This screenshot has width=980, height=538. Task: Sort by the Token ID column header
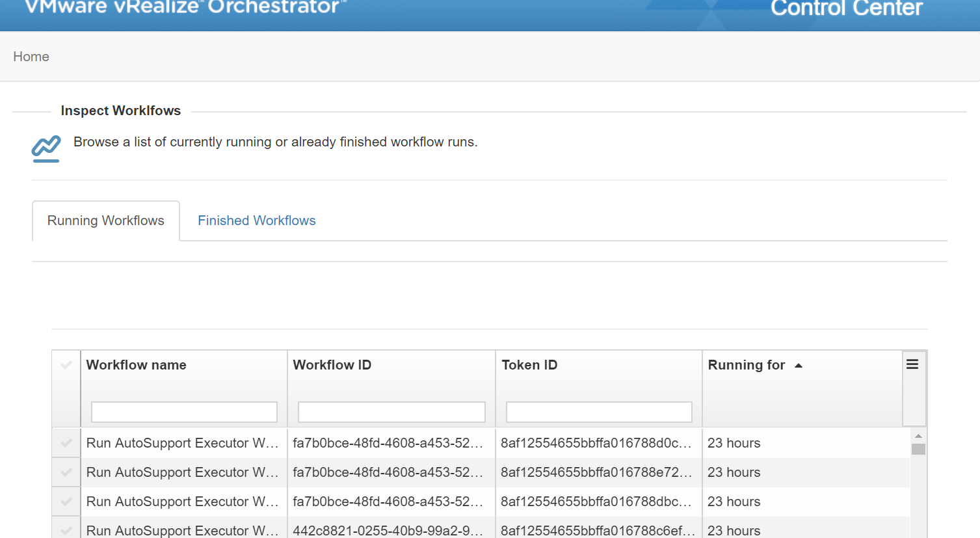click(x=529, y=365)
